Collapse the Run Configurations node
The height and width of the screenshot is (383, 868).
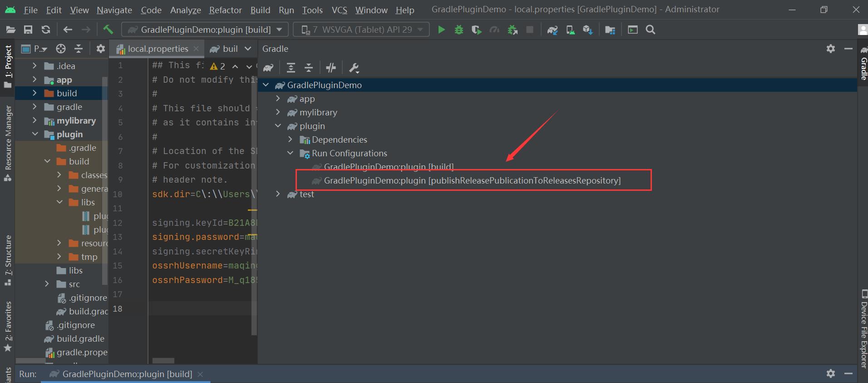291,153
